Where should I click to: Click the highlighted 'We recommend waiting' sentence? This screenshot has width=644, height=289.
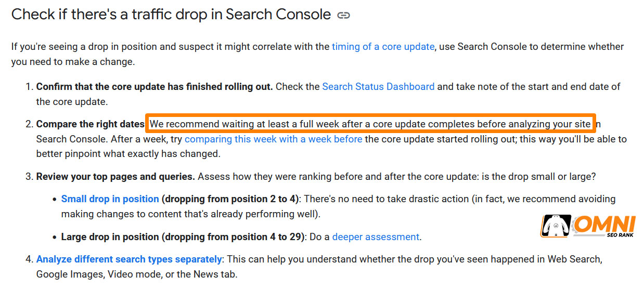click(370, 124)
